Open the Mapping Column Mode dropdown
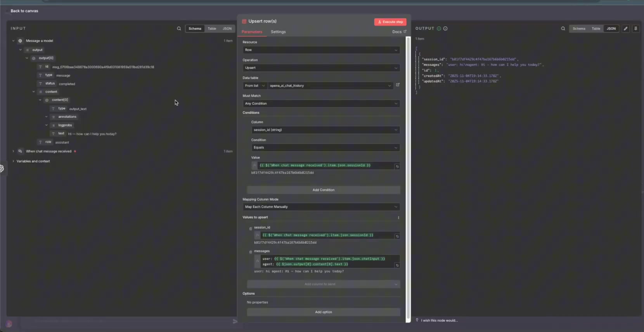The image size is (644, 332). tap(321, 207)
